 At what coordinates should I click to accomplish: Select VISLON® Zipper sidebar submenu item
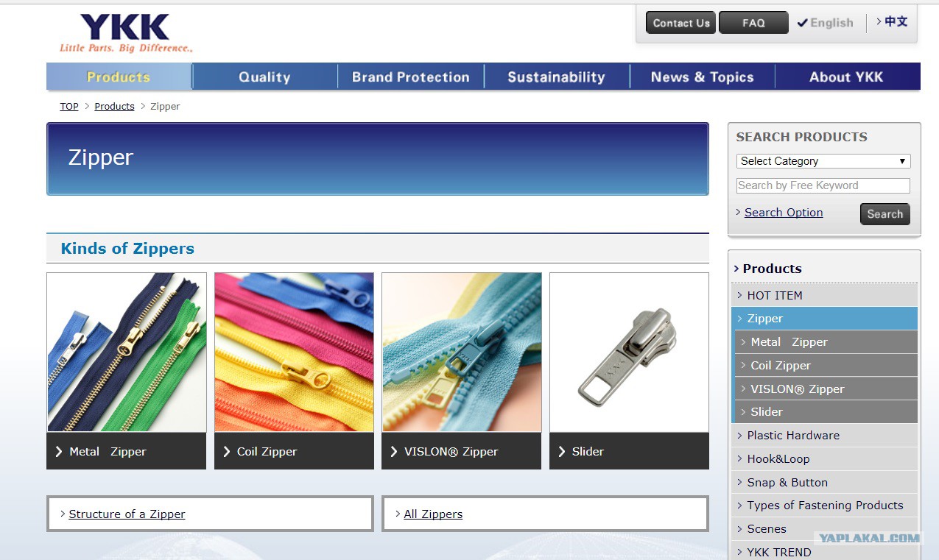pos(826,389)
